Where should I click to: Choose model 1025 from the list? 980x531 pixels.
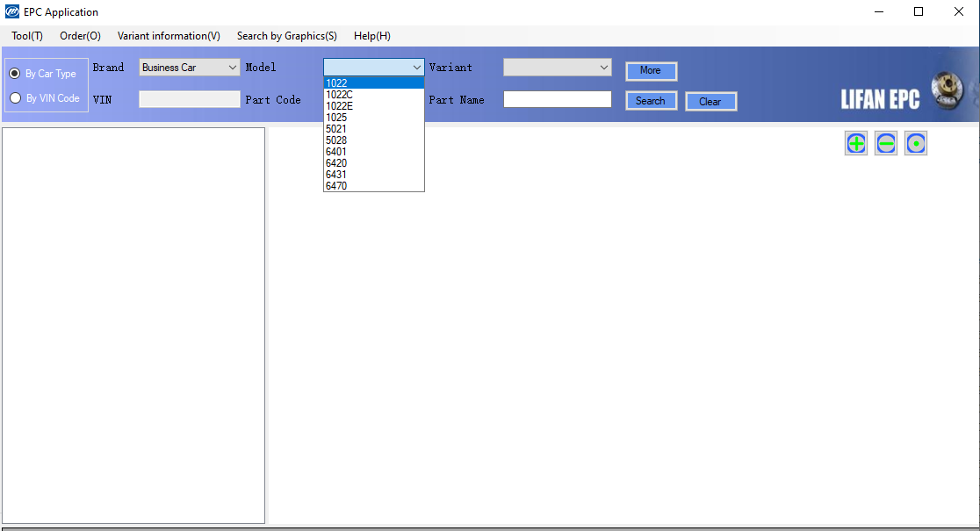[374, 118]
